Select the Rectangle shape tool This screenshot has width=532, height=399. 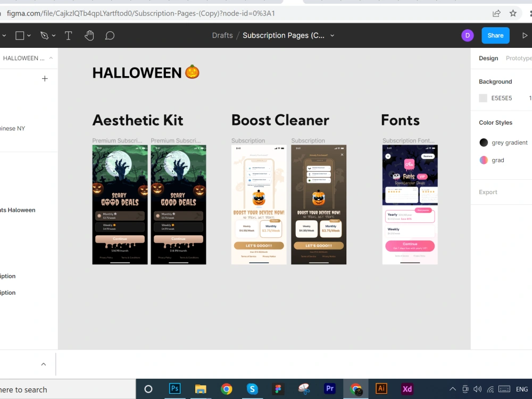tap(20, 35)
